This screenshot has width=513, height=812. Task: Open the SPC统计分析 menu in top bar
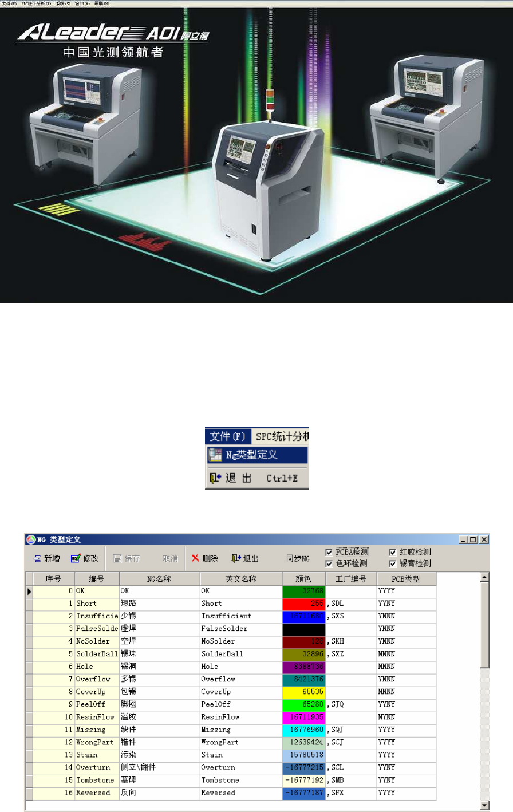(x=36, y=3)
